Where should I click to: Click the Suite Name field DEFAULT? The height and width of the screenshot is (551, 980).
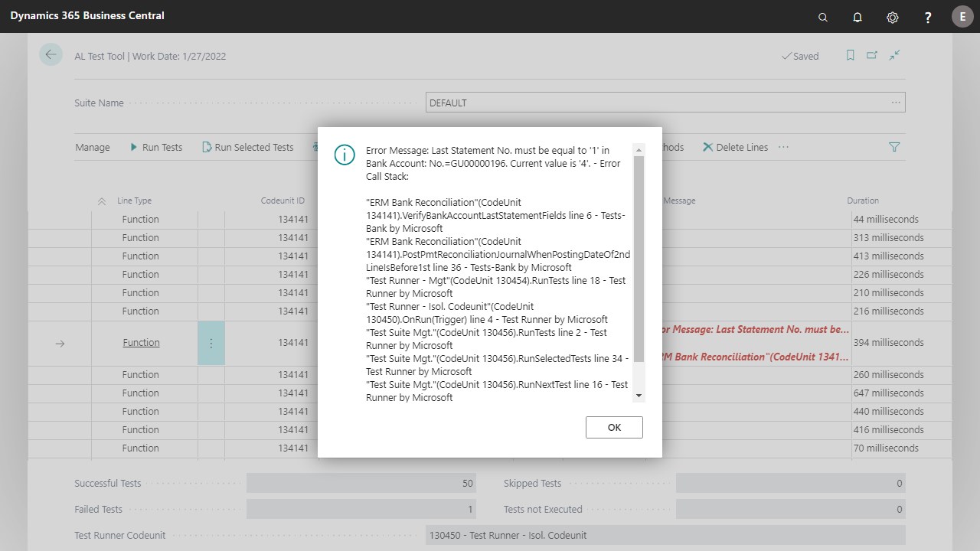click(665, 103)
